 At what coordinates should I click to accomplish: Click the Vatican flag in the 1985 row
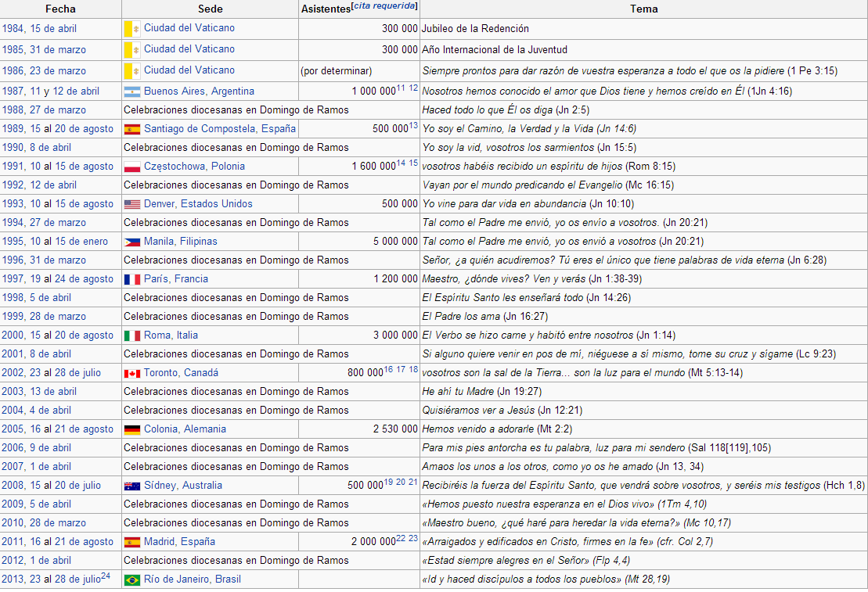[131, 50]
